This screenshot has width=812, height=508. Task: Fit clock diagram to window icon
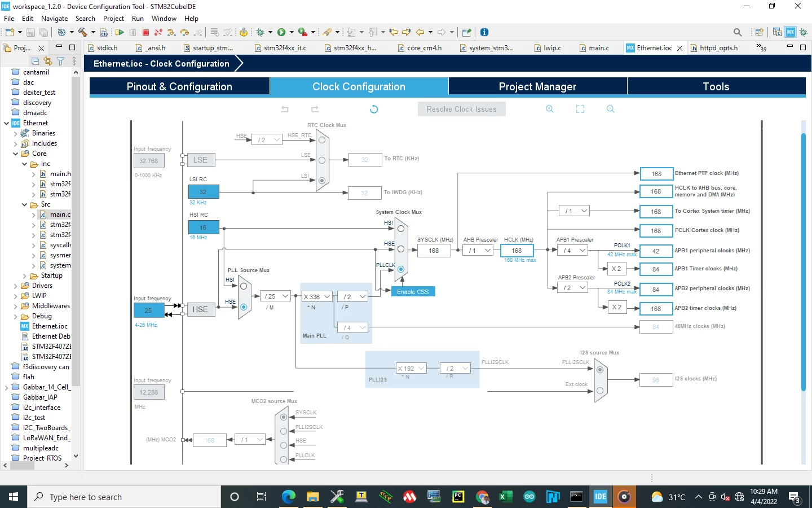580,109
